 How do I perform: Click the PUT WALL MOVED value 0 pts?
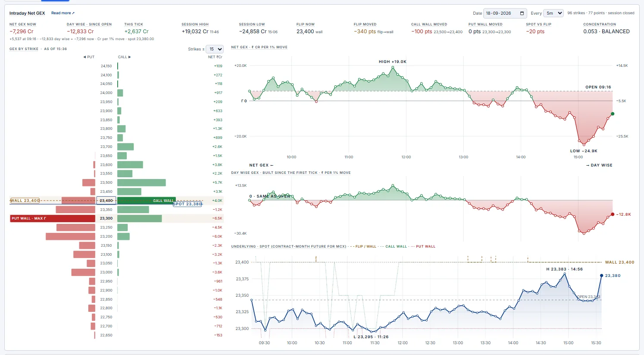pos(475,31)
